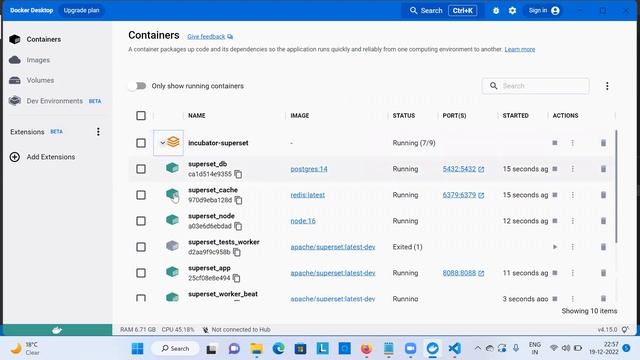
Task: Open the troubleshoot bug icon
Action: click(x=496, y=11)
